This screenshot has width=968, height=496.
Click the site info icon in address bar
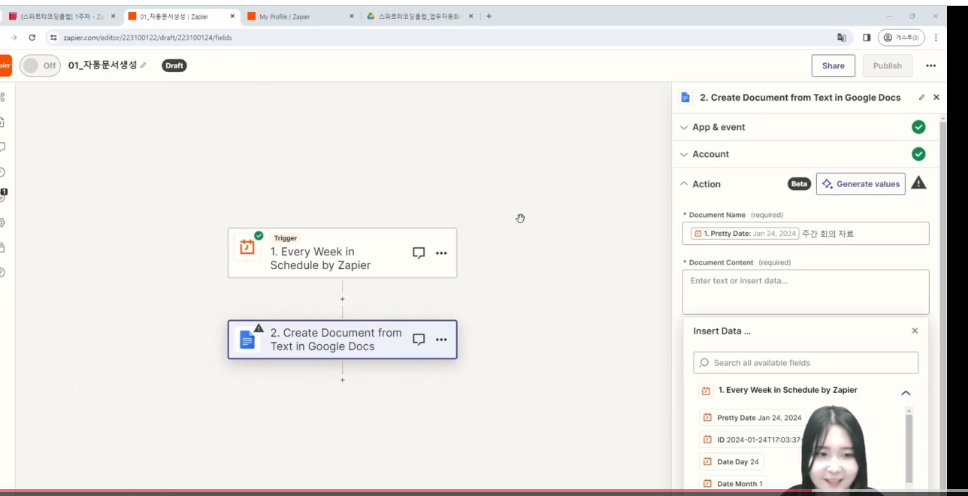(x=54, y=38)
